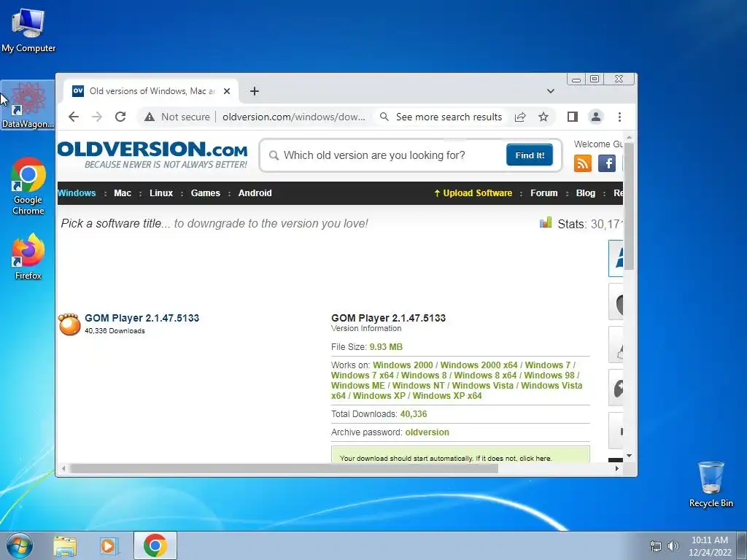The width and height of the screenshot is (747, 560).
Task: Open media player from taskbar
Action: click(108, 545)
